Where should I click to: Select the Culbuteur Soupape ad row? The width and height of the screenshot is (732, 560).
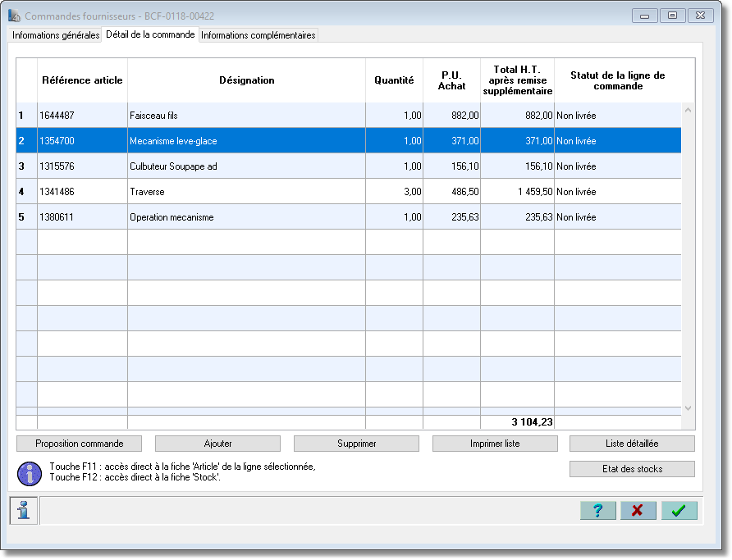click(349, 166)
